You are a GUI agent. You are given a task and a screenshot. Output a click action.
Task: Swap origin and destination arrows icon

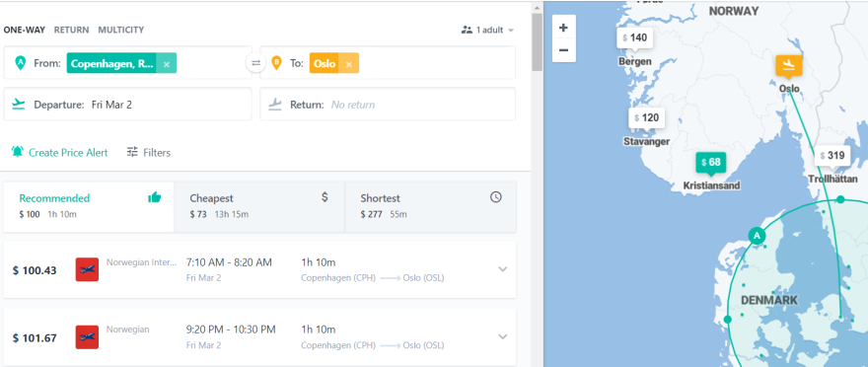point(255,63)
